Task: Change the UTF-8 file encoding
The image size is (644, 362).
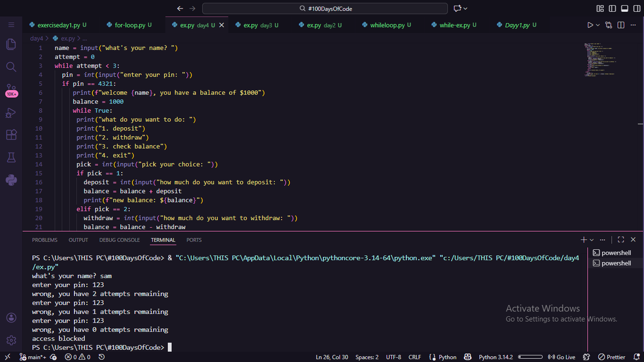Action: coord(393,357)
